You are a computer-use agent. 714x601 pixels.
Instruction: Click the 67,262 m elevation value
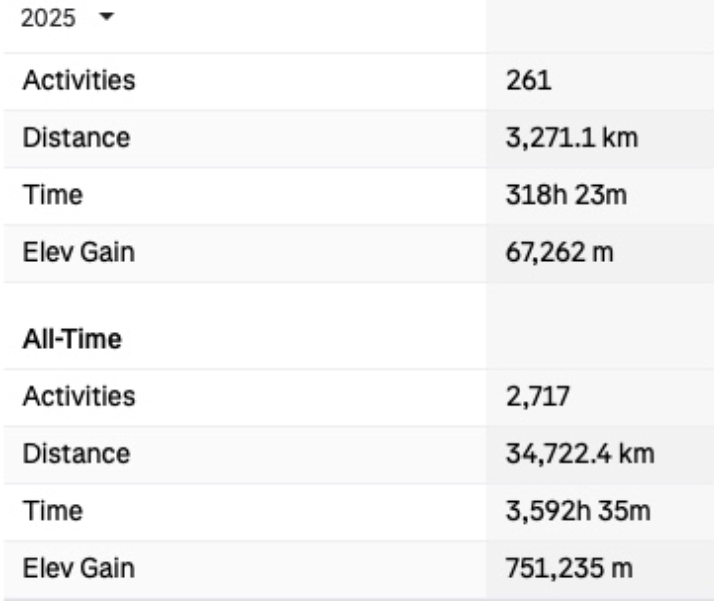pyautogui.click(x=562, y=253)
